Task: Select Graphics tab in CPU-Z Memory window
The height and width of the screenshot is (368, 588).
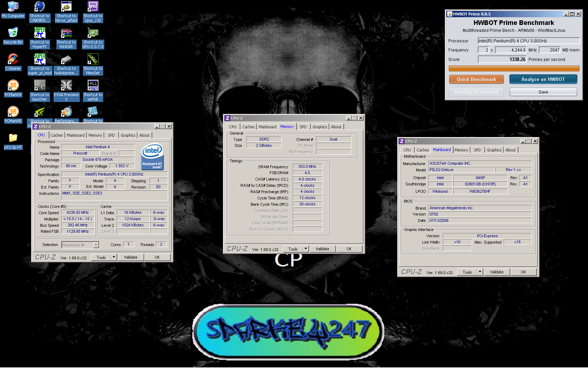Action: (x=320, y=127)
